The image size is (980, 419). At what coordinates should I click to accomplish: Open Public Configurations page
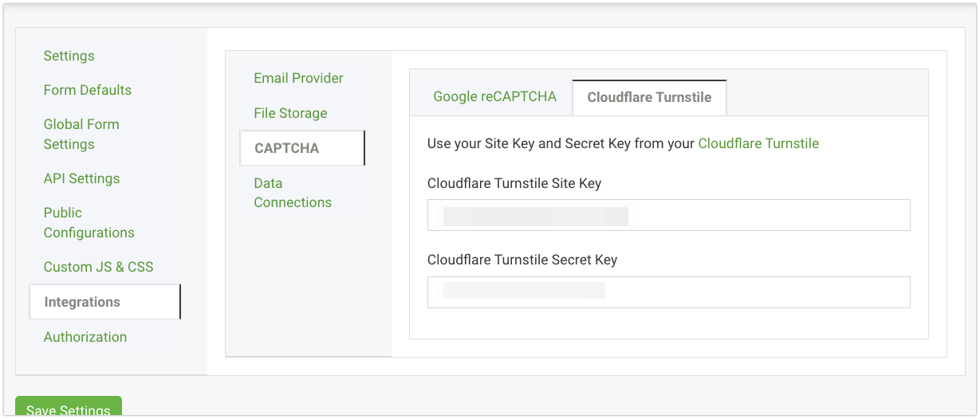tap(89, 222)
